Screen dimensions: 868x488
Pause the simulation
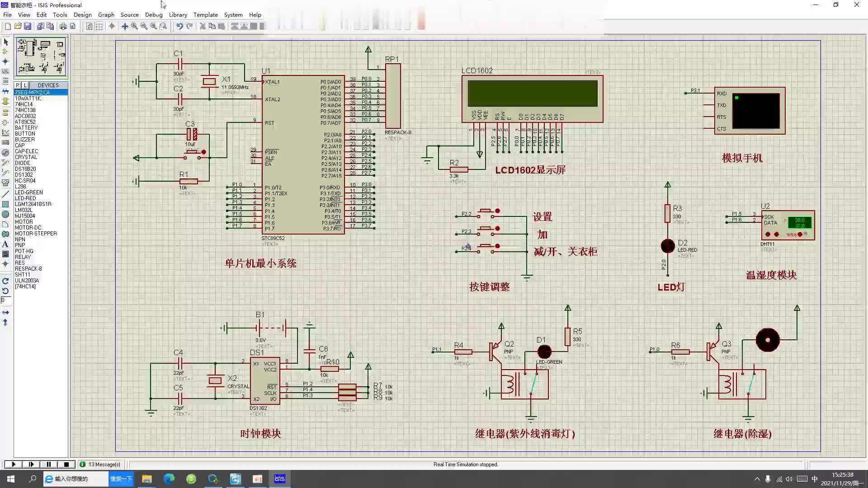(x=48, y=464)
